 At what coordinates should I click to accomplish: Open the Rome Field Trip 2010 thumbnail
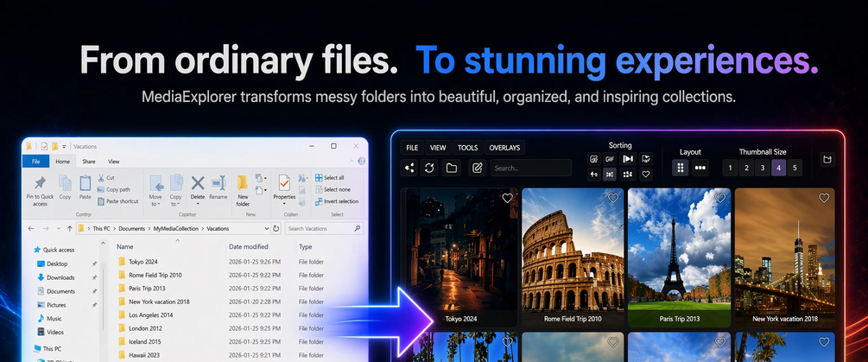pyautogui.click(x=573, y=257)
